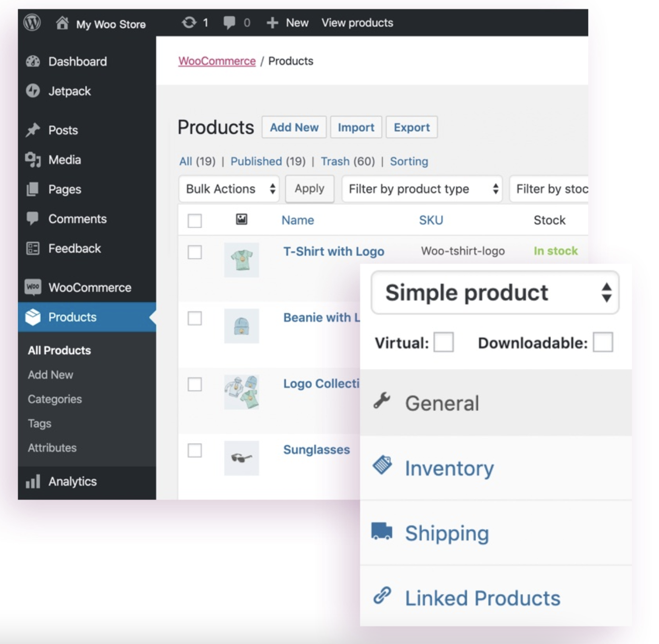Click the updates refresh icon

[189, 23]
